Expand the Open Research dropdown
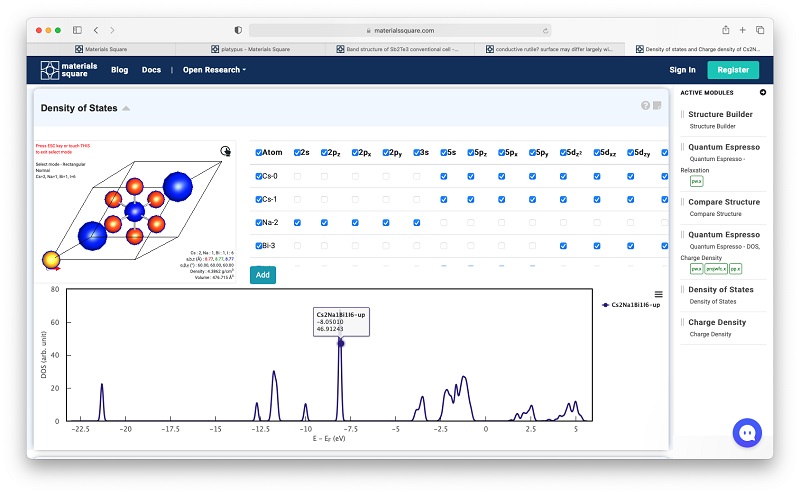The width and height of the screenshot is (800, 494). [214, 70]
